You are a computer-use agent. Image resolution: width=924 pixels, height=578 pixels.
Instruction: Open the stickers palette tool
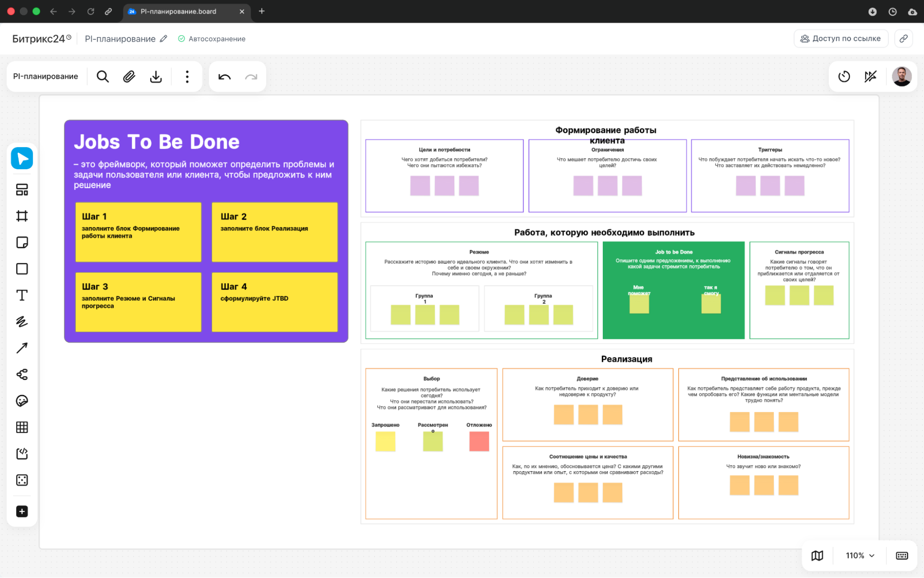click(22, 400)
